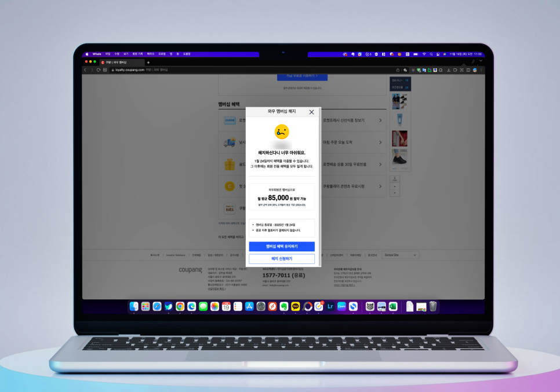Viewport: 560px width, 392px height.
Task: Open Lightroom from the dock
Action: point(330,306)
